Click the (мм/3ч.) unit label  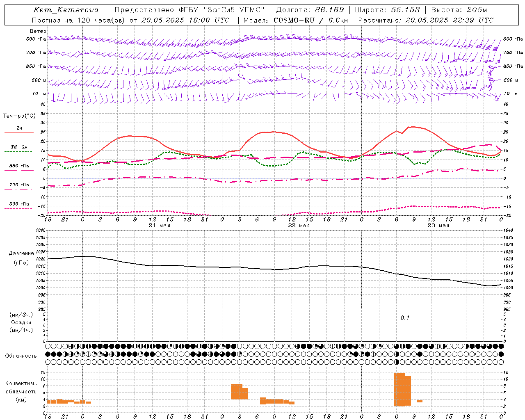coord(21,315)
